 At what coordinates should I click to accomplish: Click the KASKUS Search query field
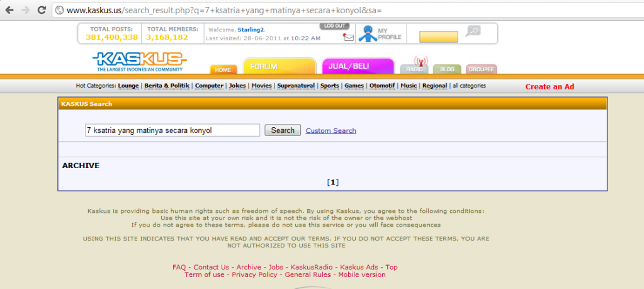[x=172, y=130]
